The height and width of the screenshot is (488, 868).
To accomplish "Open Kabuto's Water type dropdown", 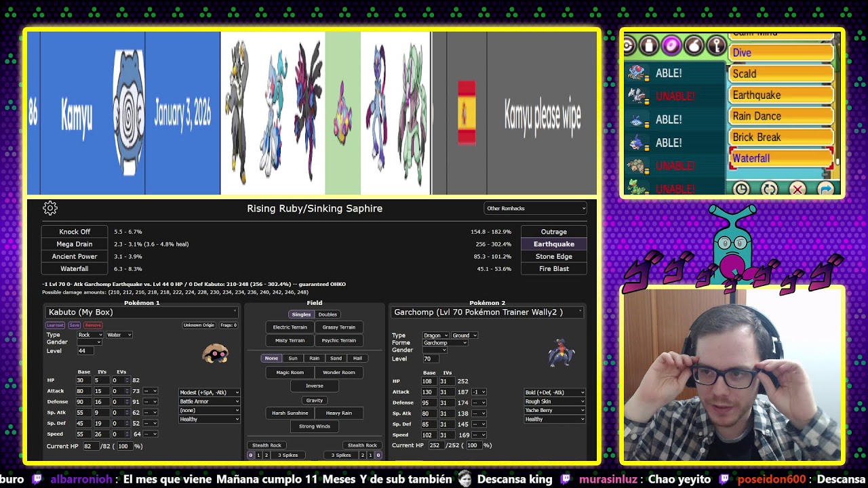I will coord(119,335).
